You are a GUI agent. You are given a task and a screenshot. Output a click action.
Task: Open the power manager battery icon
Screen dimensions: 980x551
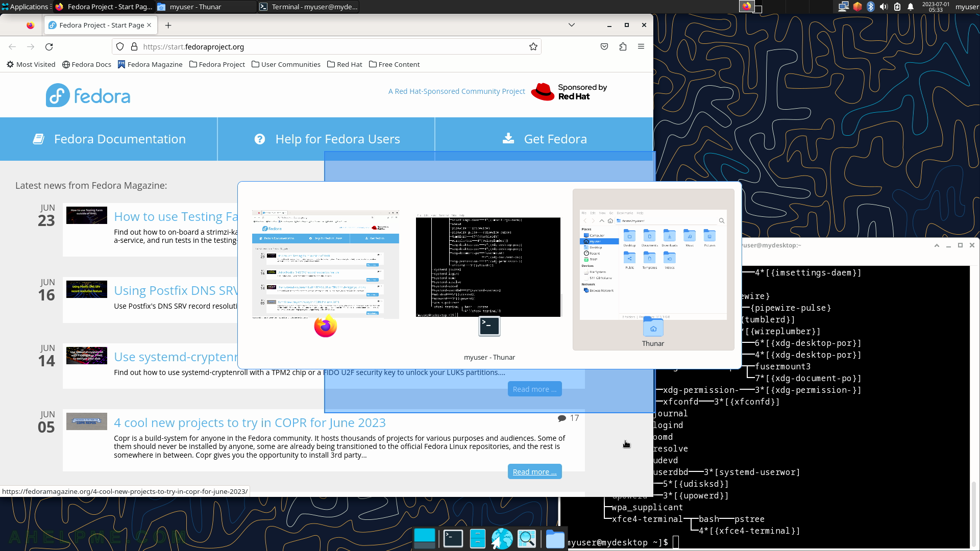pos(897,7)
